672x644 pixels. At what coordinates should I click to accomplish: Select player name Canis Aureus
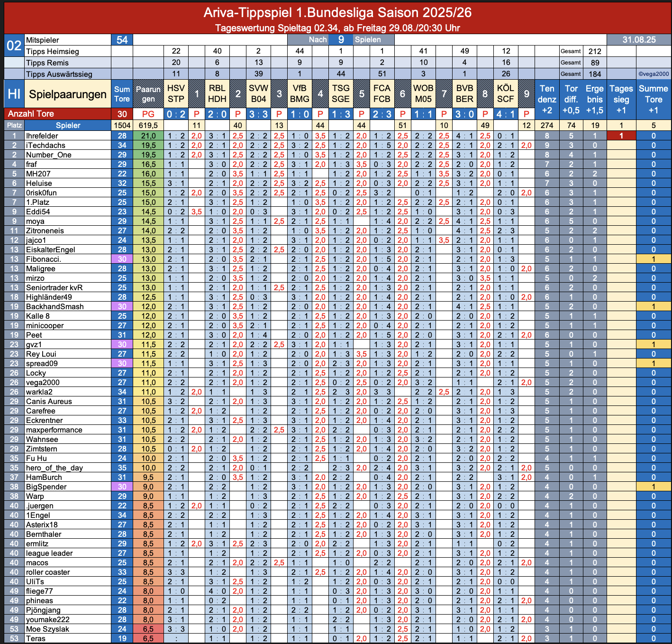click(49, 401)
